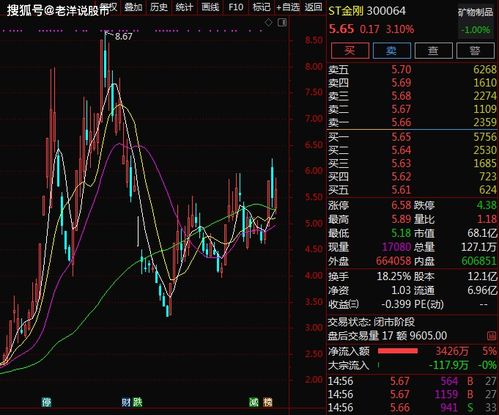Select the 买一 5.65 order row
The height and width of the screenshot is (415, 499).
[412, 137]
